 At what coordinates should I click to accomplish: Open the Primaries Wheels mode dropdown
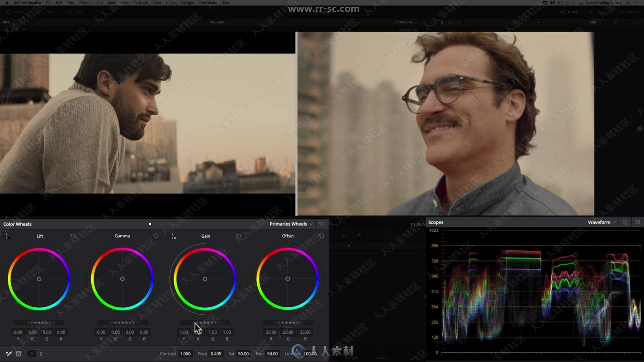click(x=291, y=224)
